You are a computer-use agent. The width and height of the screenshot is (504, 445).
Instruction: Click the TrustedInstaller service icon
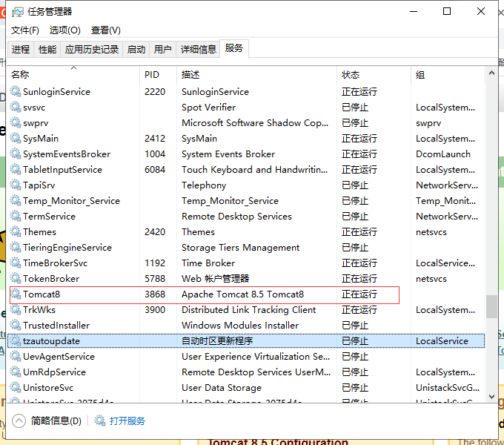(16, 326)
